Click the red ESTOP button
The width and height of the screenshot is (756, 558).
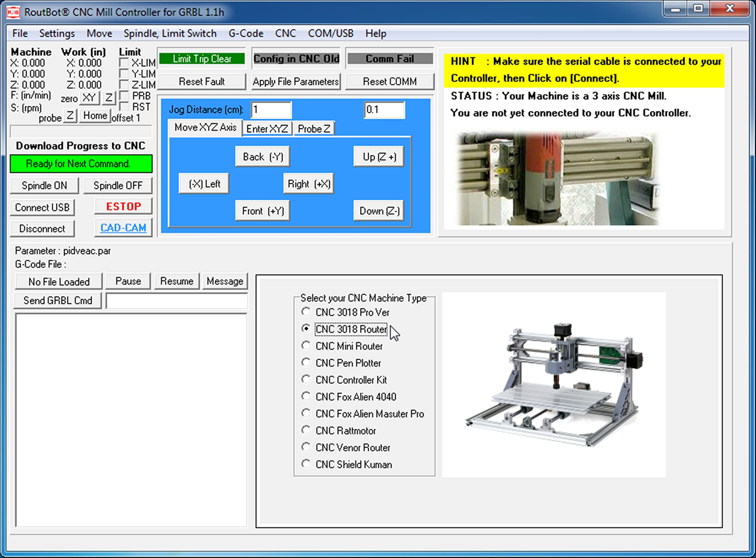[x=123, y=206]
